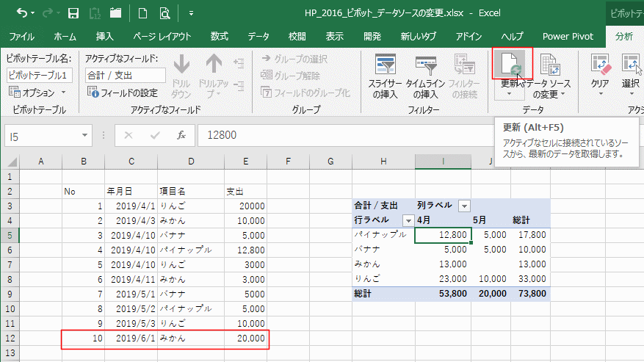Open the 行ラベル filter dropdown

coord(408,221)
